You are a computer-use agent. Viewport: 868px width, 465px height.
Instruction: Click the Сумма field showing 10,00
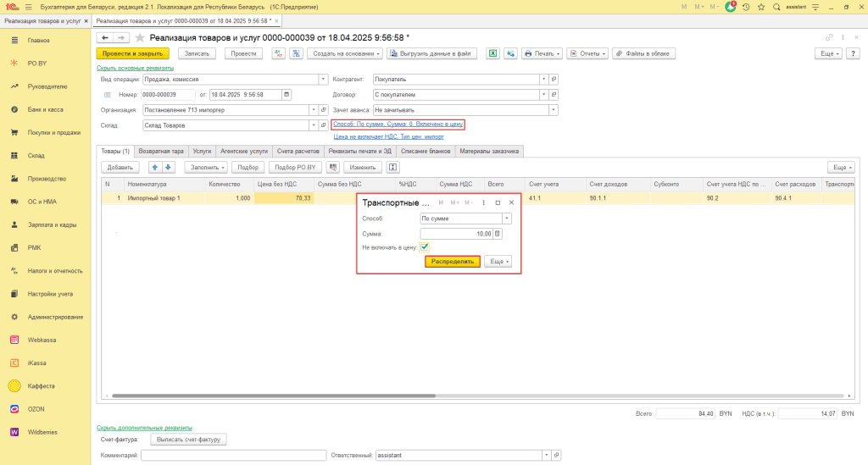click(x=456, y=234)
